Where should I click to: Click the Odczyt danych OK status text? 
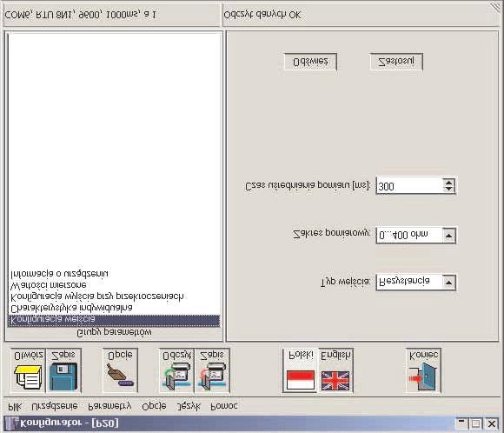click(262, 15)
